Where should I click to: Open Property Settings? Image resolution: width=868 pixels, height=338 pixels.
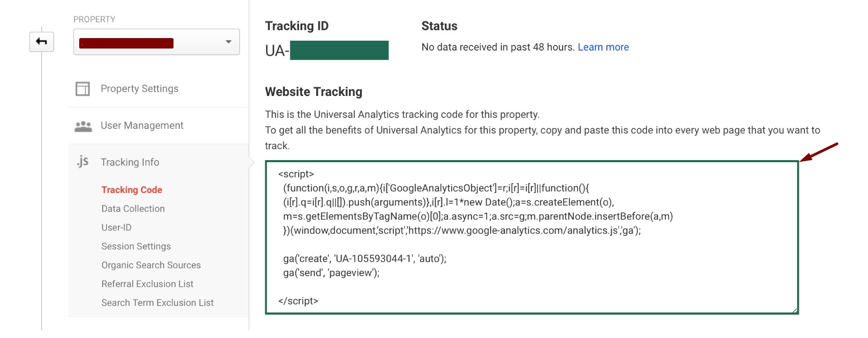pyautogui.click(x=140, y=89)
